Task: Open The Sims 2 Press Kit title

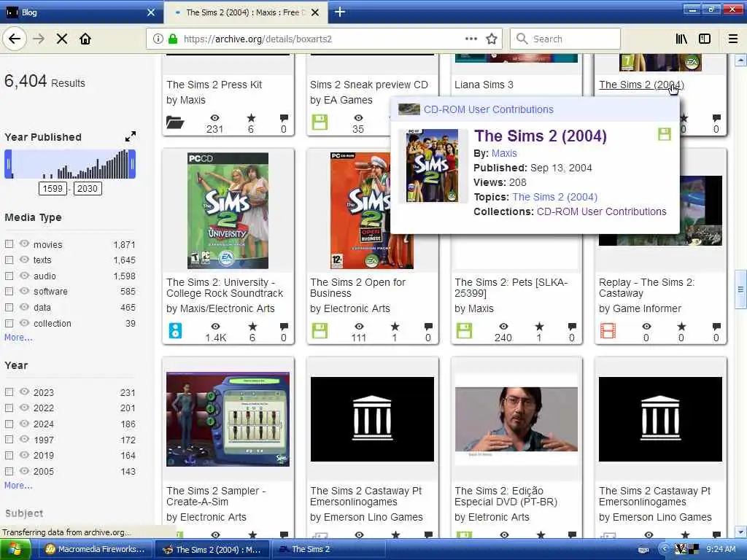Action: pyautogui.click(x=214, y=85)
